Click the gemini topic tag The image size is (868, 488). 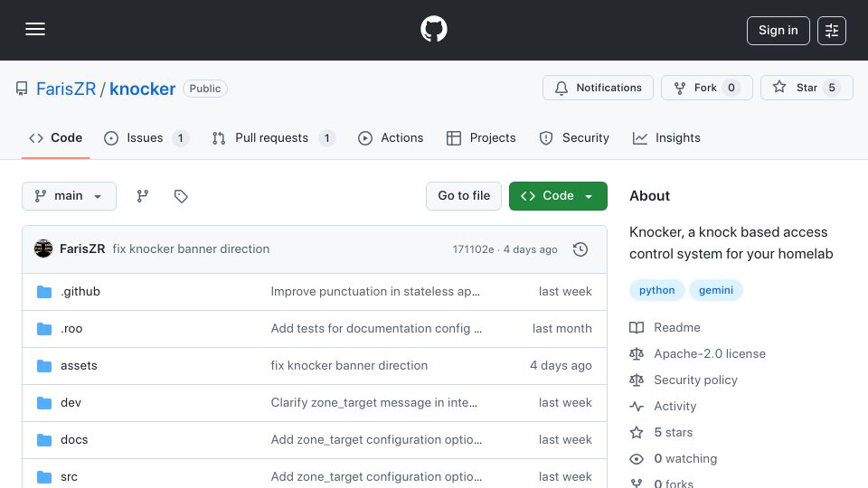click(716, 290)
